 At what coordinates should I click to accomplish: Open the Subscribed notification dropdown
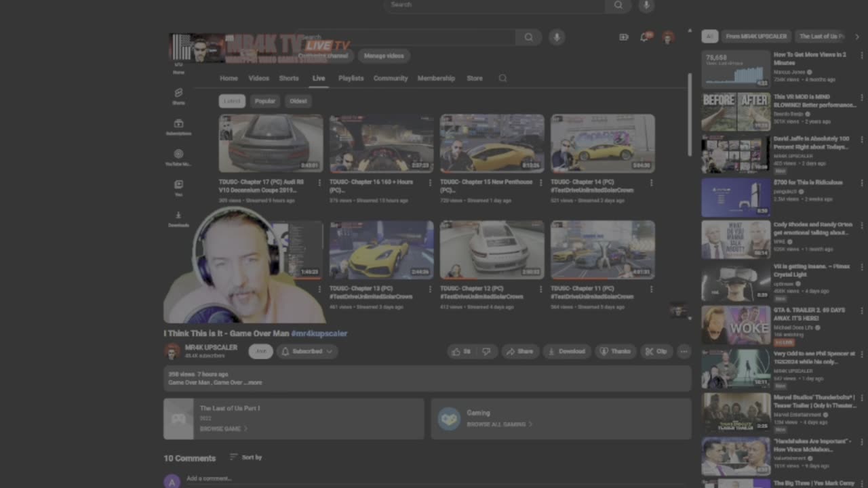(307, 351)
